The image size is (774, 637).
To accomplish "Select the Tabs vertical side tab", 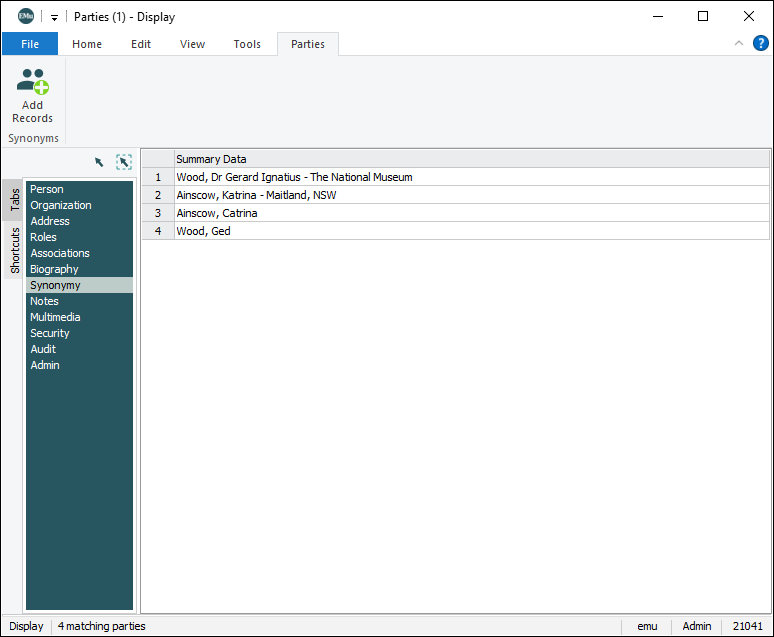I will coord(15,200).
